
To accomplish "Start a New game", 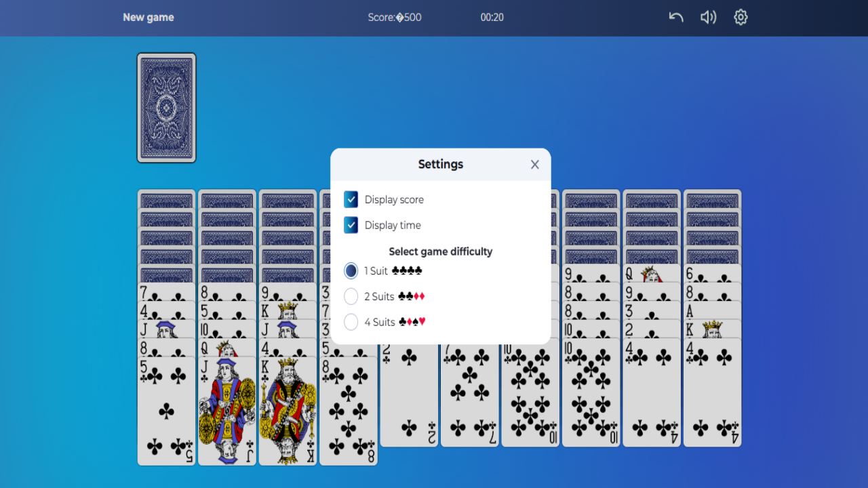I will (x=148, y=17).
